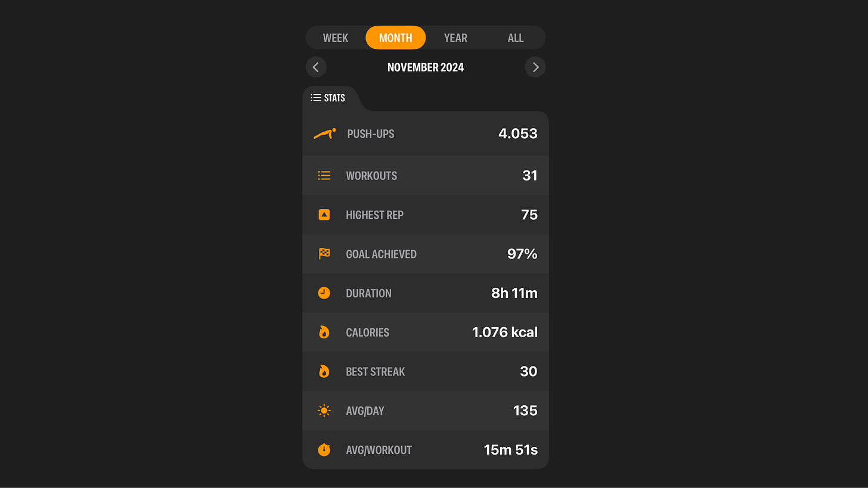Click the goal achieved flag icon
Screen dimensions: 868x488
(x=324, y=254)
